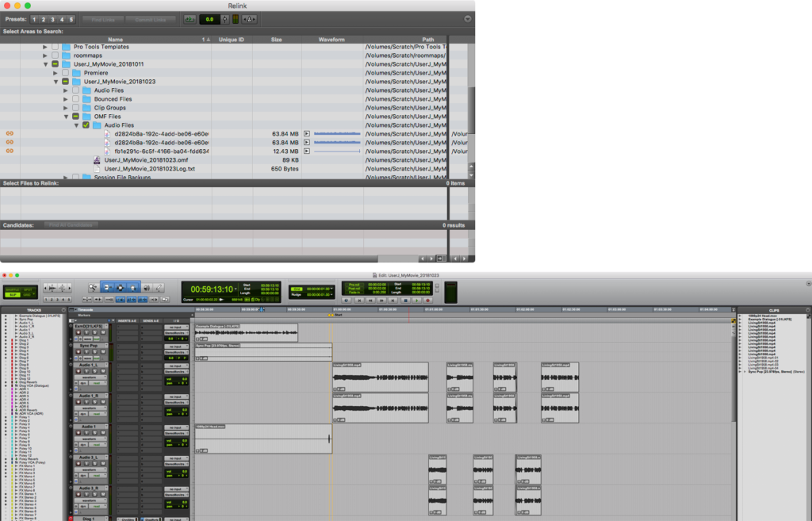Click the Find Links button
Screen dimensions: 812x521
click(103, 20)
